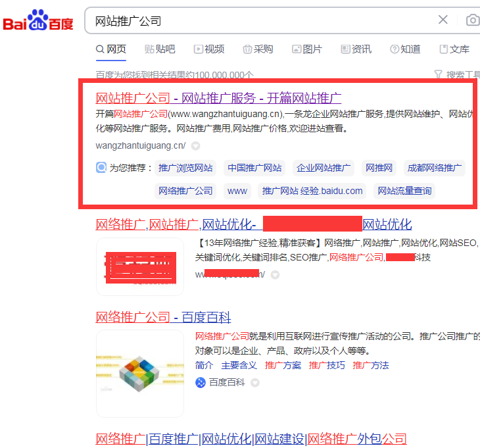Click the 为您推荐 search icon
This screenshot has height=448, width=480.
pyautogui.click(x=101, y=168)
